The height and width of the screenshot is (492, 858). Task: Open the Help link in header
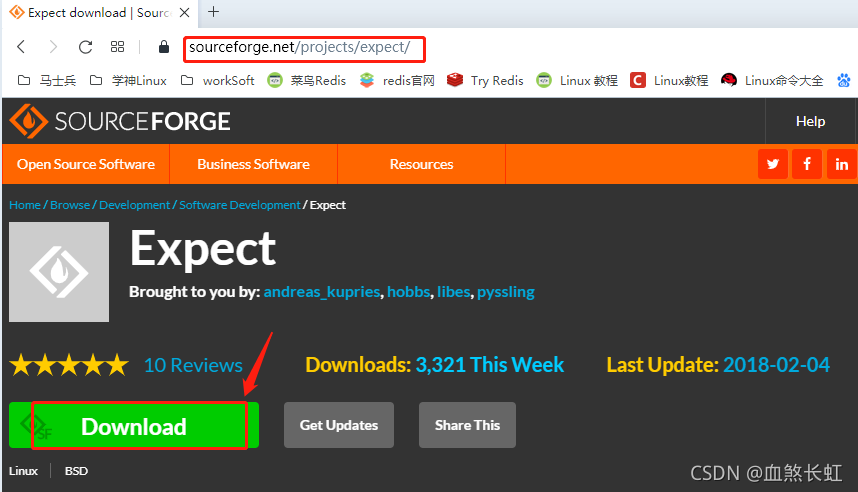click(x=810, y=121)
